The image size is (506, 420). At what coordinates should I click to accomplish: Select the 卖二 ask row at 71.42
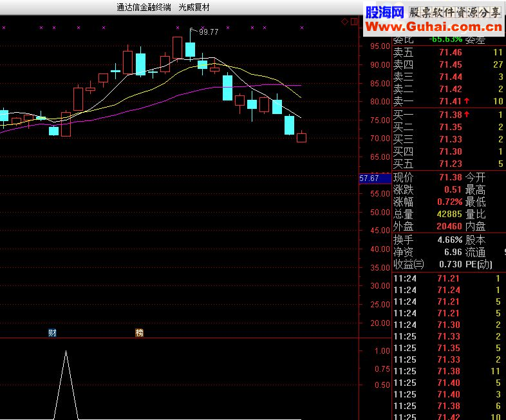(x=449, y=89)
